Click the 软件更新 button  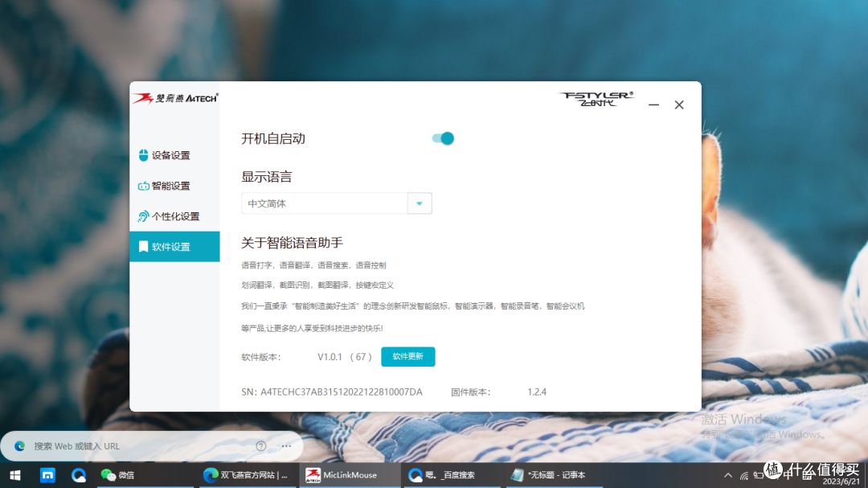pyautogui.click(x=408, y=357)
